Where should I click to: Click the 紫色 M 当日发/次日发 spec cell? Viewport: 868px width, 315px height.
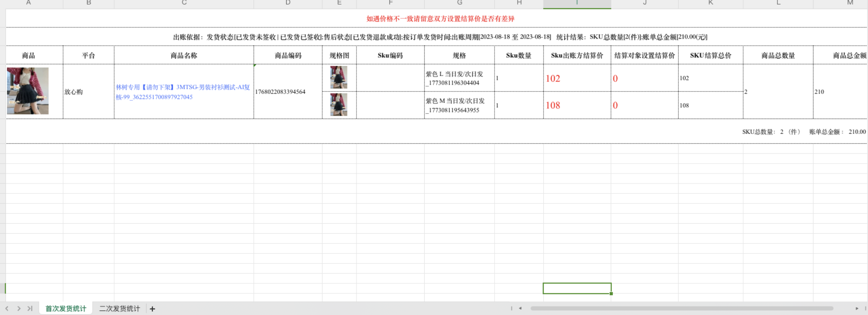coord(459,105)
